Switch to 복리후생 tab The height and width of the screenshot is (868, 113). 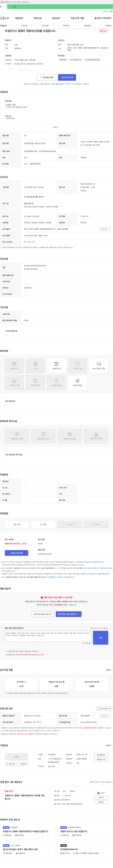coord(66,26)
